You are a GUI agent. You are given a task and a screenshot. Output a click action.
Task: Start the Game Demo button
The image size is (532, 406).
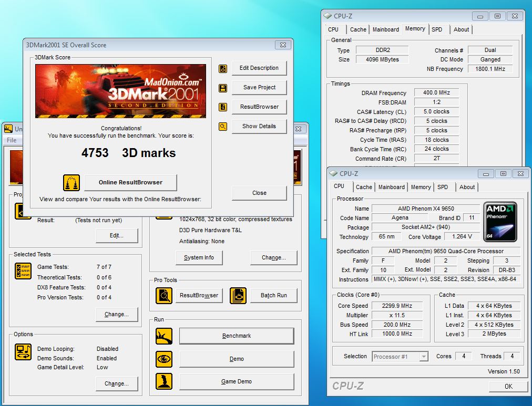coord(237,382)
